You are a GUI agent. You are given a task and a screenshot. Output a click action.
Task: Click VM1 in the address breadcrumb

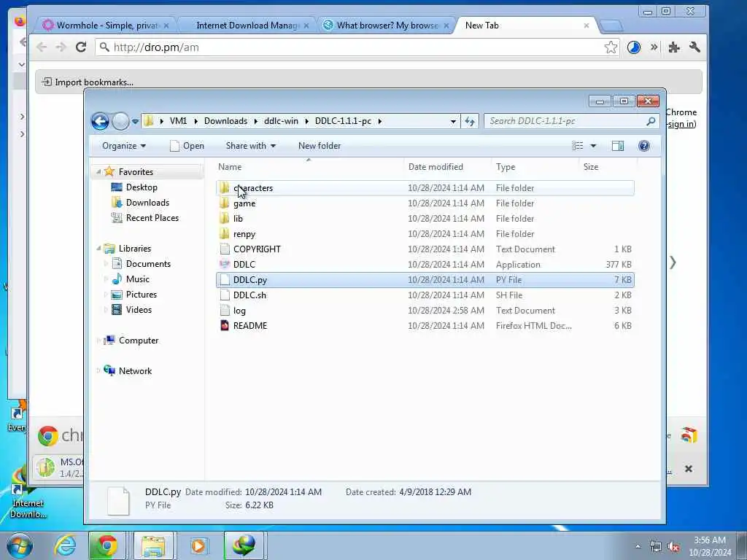(x=178, y=121)
